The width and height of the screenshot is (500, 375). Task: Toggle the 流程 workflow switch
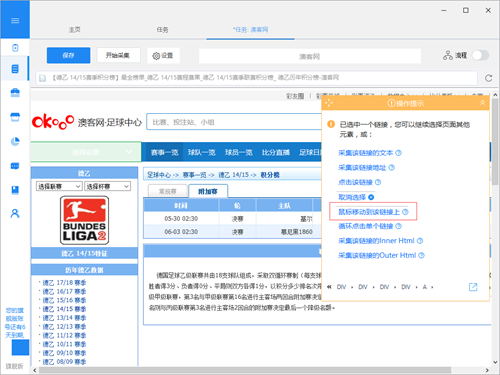point(480,55)
